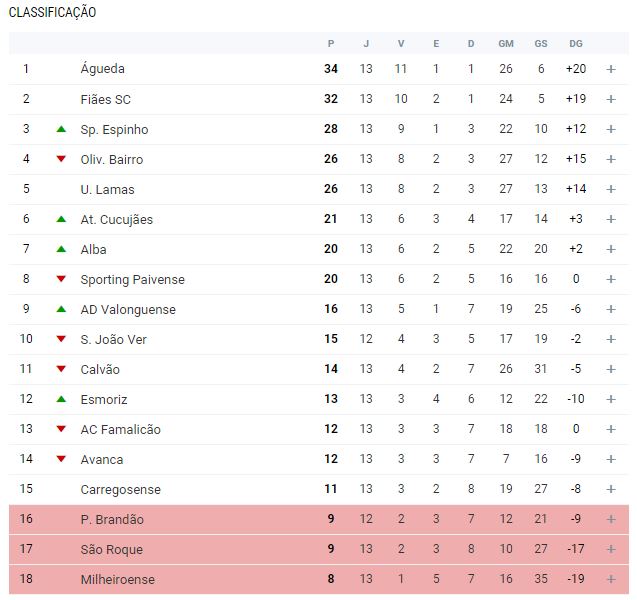Screen dimensions: 637x600
Task: Expand the plus icon in Fiães SC's row
Action: 610,99
